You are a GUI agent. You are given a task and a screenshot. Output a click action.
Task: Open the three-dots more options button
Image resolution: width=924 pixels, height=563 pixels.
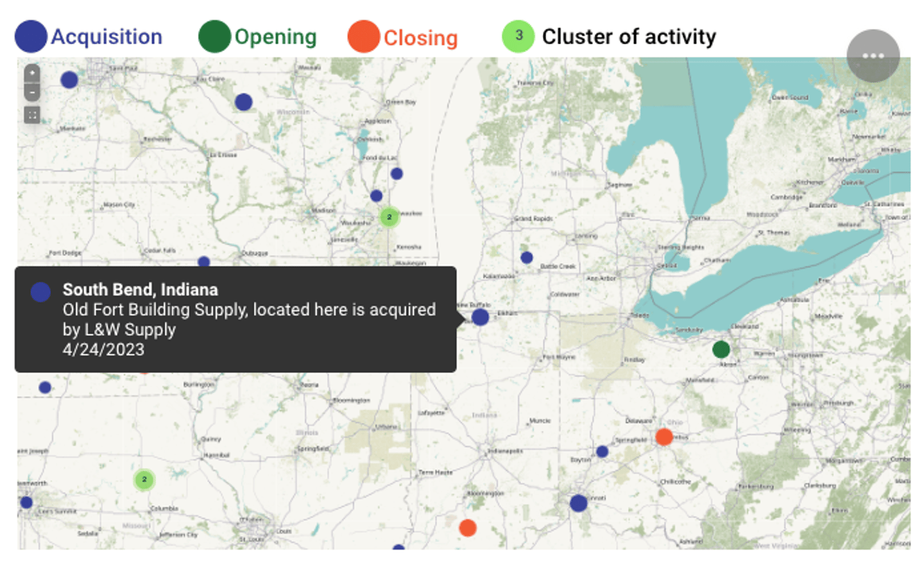873,56
